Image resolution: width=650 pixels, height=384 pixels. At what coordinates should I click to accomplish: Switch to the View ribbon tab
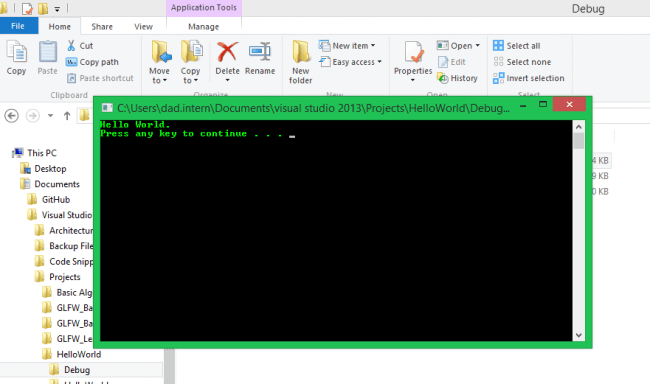click(143, 27)
